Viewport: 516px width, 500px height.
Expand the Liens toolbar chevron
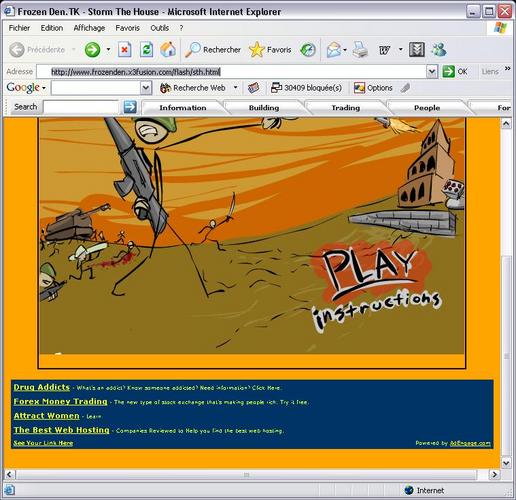(x=507, y=69)
